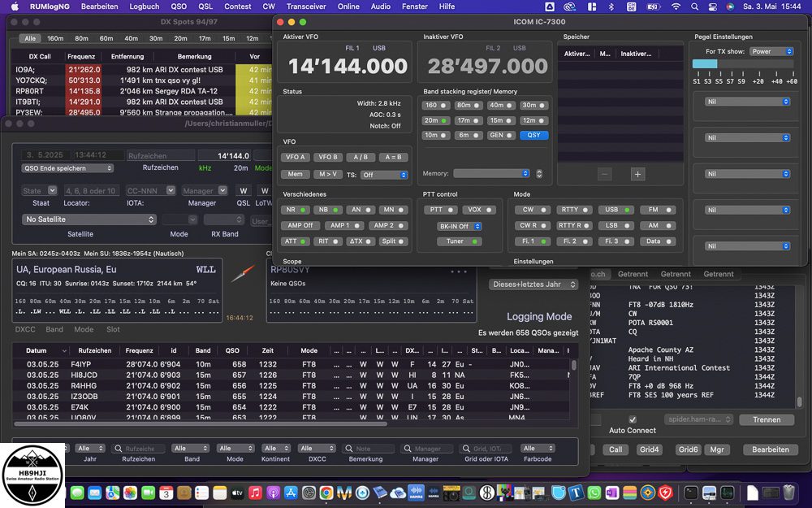Click the Grid4 button
The image size is (812, 508).
point(649,449)
